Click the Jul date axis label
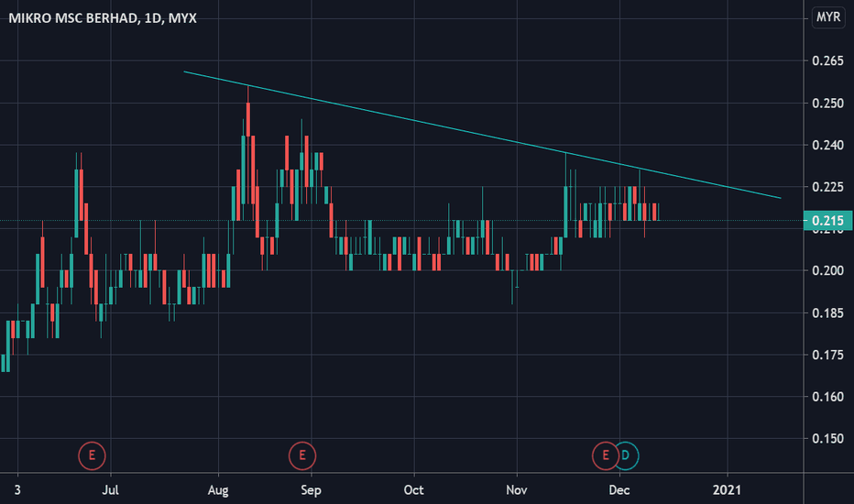854x504 pixels. (x=110, y=490)
